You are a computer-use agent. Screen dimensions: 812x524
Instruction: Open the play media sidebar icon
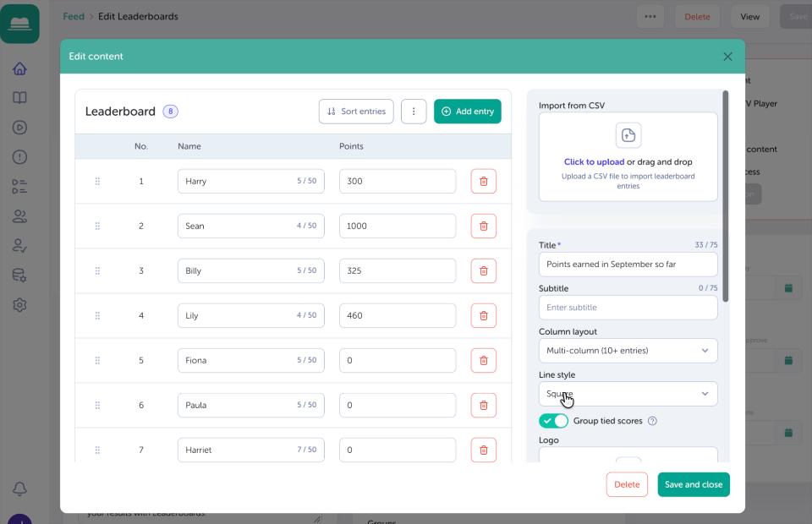[19, 128]
